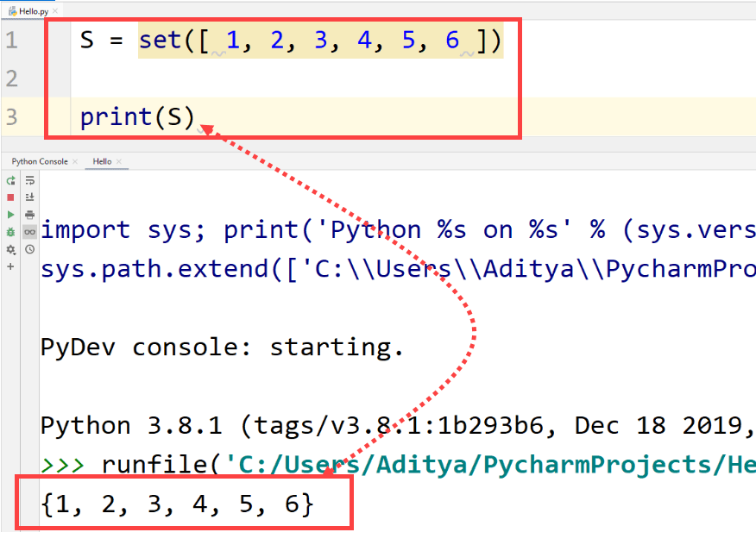Stop the running console process
The height and width of the screenshot is (551, 756).
(x=9, y=197)
